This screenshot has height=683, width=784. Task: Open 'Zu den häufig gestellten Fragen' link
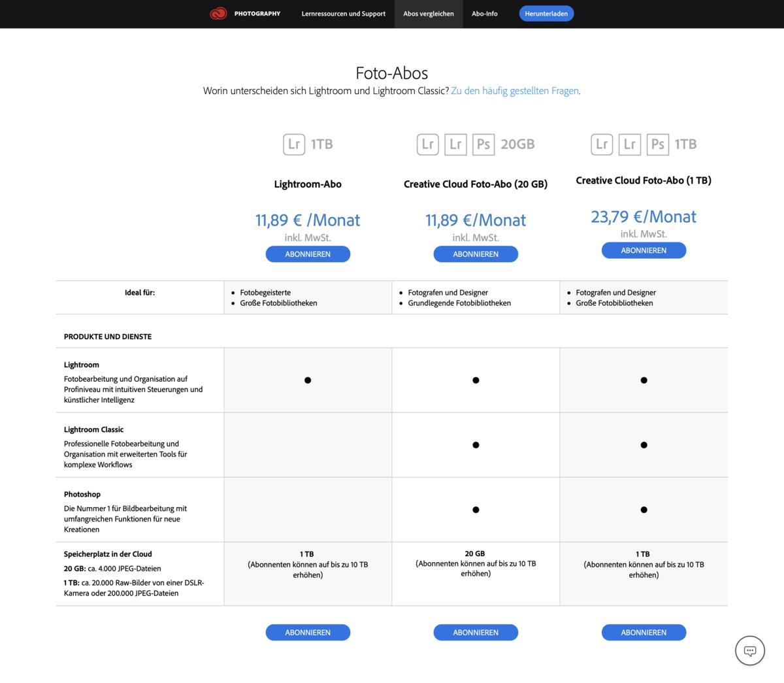click(515, 91)
